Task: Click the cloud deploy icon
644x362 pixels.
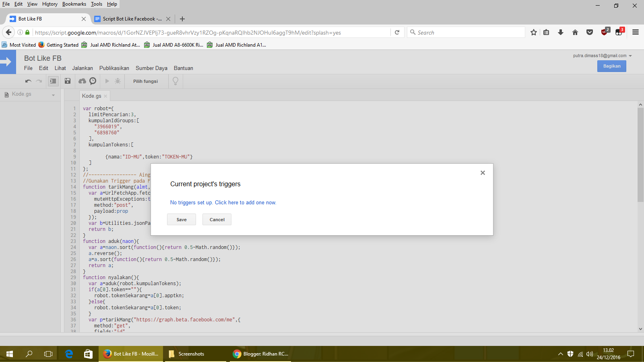Action: pyautogui.click(x=82, y=81)
